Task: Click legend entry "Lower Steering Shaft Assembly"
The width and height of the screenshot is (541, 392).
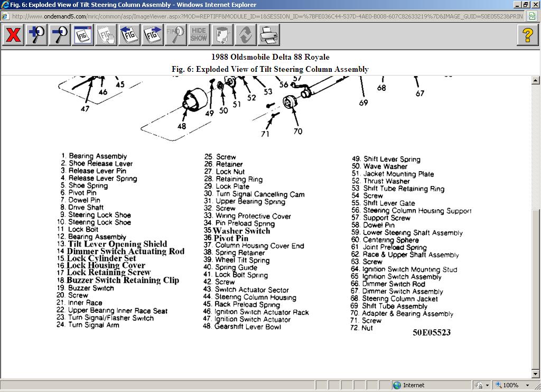Action: pyautogui.click(x=413, y=232)
